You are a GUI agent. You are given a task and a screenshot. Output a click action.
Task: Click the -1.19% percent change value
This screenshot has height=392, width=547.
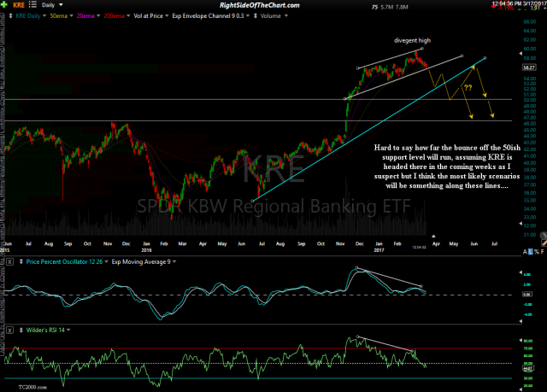coord(505,8)
